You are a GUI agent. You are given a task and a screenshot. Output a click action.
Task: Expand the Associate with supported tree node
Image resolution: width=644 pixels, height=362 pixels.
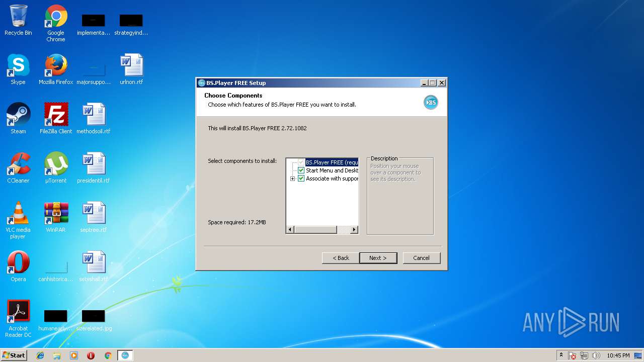[x=293, y=178]
